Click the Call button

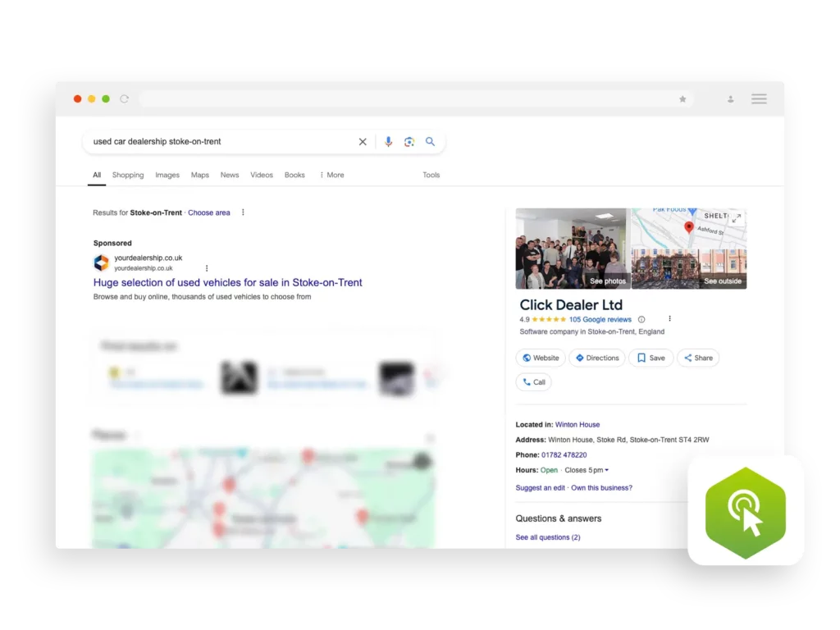pos(533,382)
